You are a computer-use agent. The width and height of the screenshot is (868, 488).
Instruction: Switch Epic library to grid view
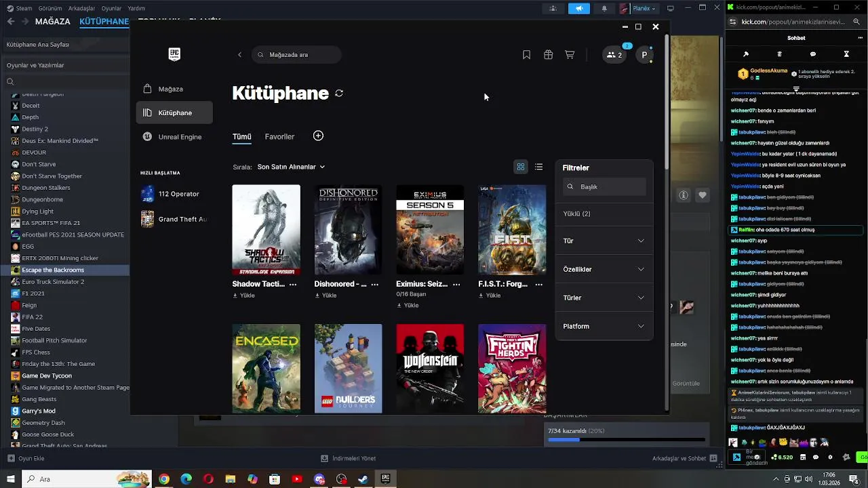[x=521, y=167]
